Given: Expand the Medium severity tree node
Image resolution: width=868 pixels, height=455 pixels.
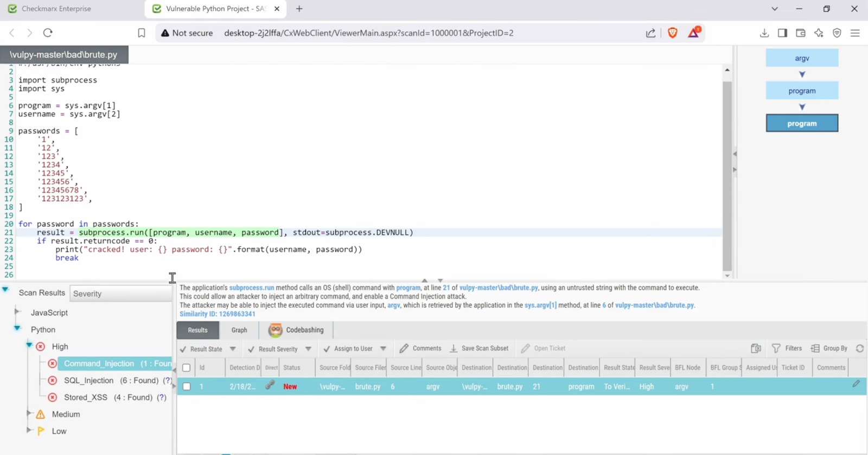Looking at the screenshot, I should point(29,414).
